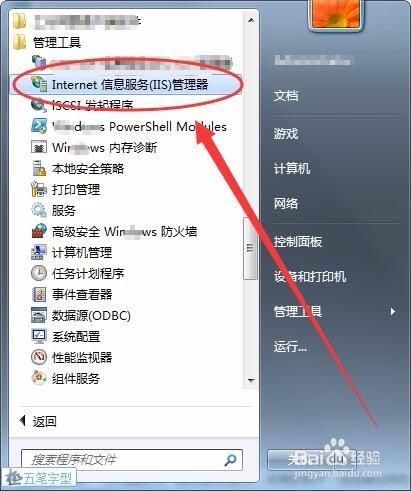Image resolution: width=411 pixels, height=491 pixels.
Task: Click the search magnifier icon
Action: (x=230, y=460)
